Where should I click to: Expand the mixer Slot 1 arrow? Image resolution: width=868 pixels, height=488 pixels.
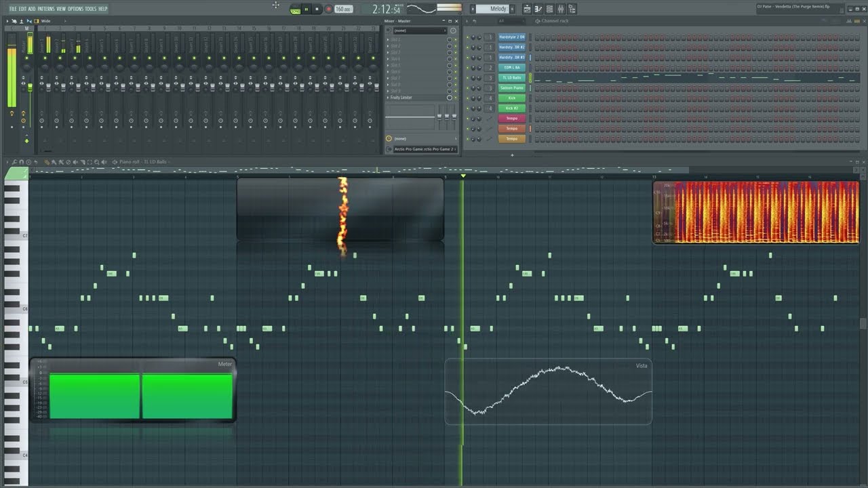tap(388, 40)
